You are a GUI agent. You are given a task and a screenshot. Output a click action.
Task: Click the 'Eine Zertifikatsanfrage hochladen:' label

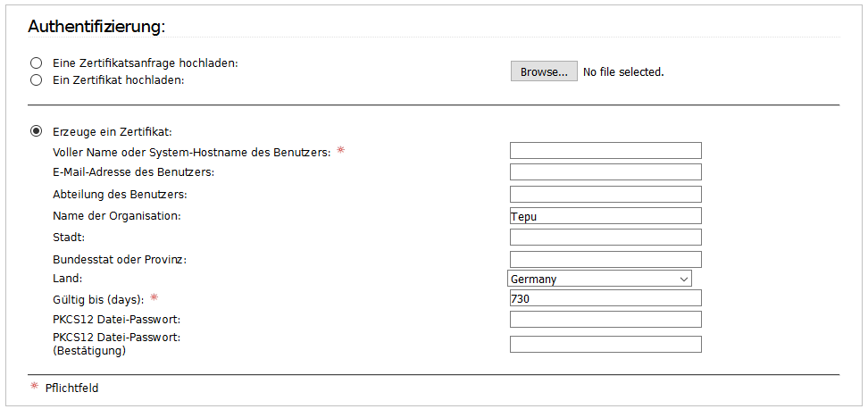[x=145, y=63]
